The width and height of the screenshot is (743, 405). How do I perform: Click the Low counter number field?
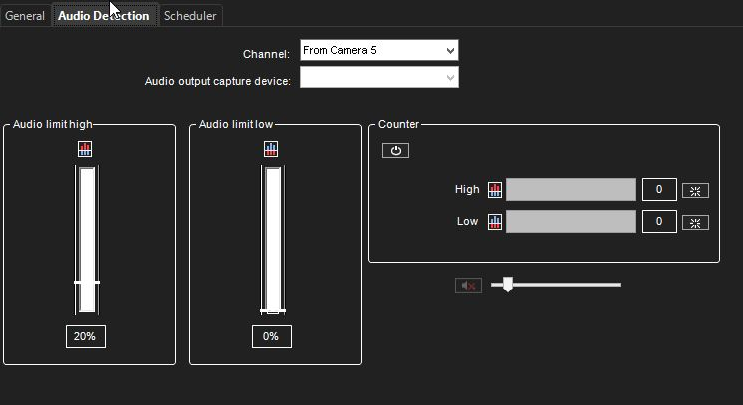pyautogui.click(x=659, y=222)
